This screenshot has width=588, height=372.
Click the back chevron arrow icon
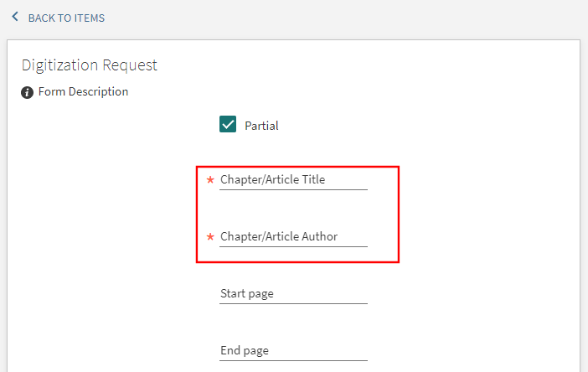tap(15, 17)
